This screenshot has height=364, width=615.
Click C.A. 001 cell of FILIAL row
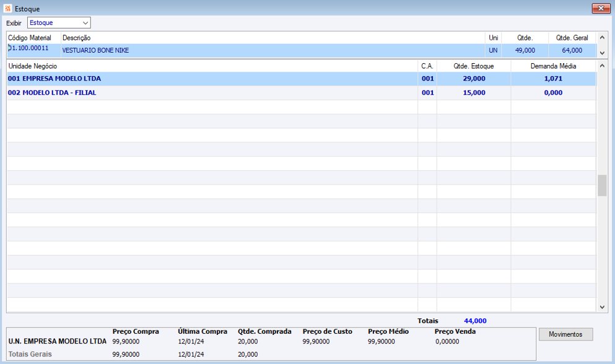(428, 93)
